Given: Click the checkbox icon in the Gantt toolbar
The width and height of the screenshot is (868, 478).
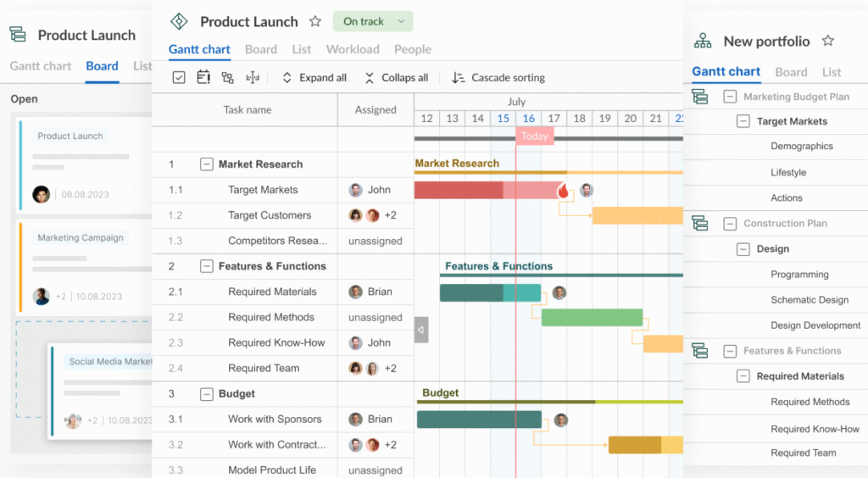Looking at the screenshot, I should point(179,78).
